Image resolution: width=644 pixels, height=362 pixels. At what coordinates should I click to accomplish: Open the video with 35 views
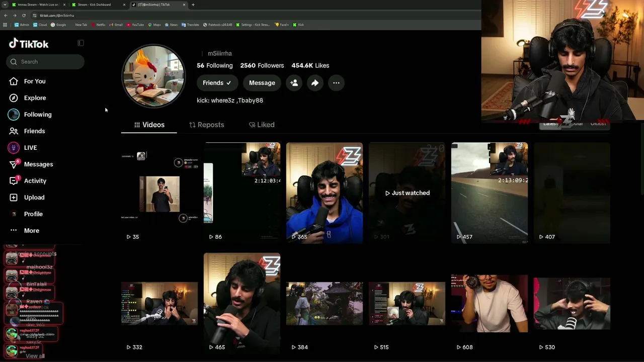pos(159,193)
